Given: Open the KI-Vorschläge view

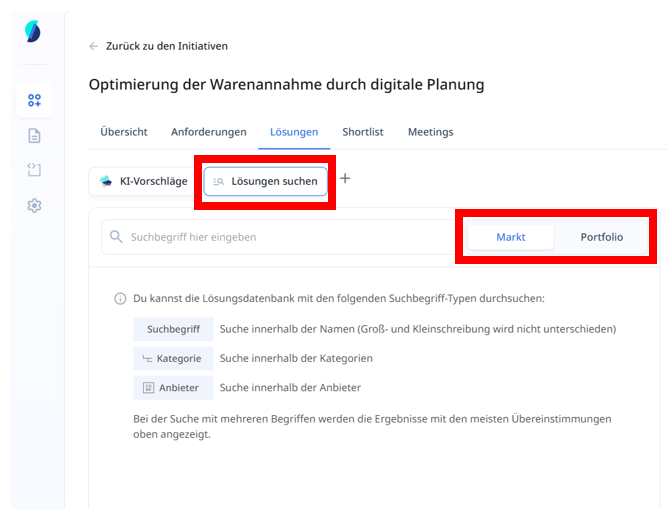Looking at the screenshot, I should 143,181.
